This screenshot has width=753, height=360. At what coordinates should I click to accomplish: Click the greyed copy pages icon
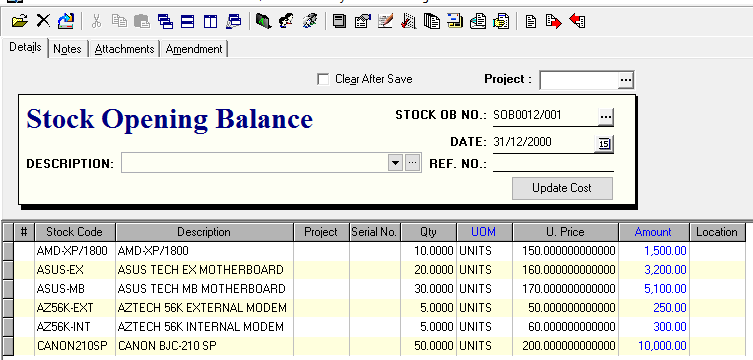[x=119, y=21]
